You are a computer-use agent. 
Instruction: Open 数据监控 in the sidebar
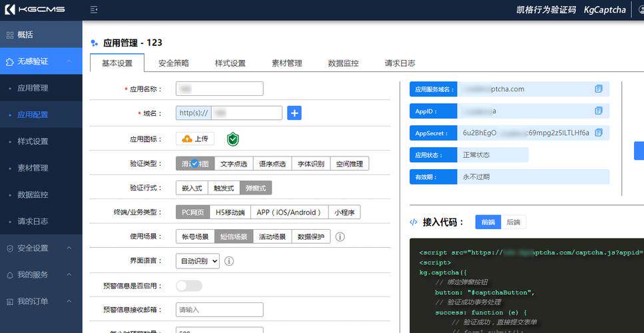pyautogui.click(x=41, y=194)
